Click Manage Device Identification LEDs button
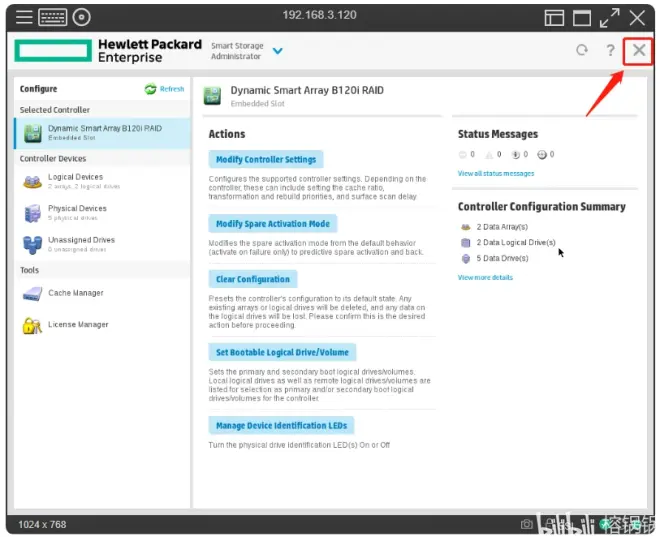This screenshot has height=537, width=660. (x=281, y=426)
